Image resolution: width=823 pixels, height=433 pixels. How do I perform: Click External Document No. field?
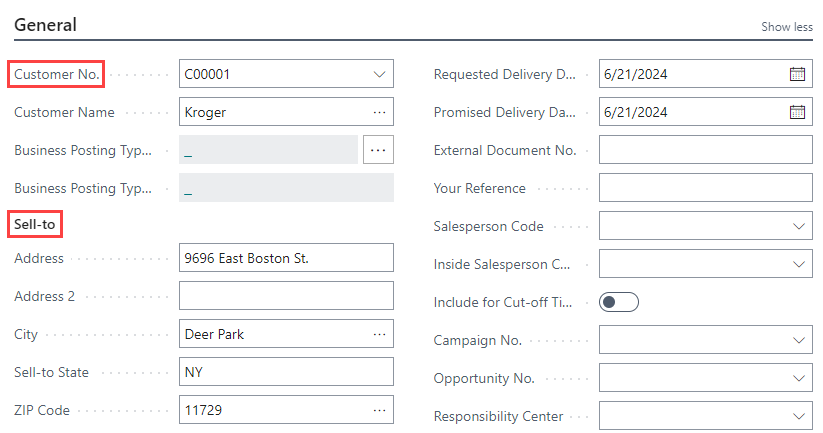[705, 150]
